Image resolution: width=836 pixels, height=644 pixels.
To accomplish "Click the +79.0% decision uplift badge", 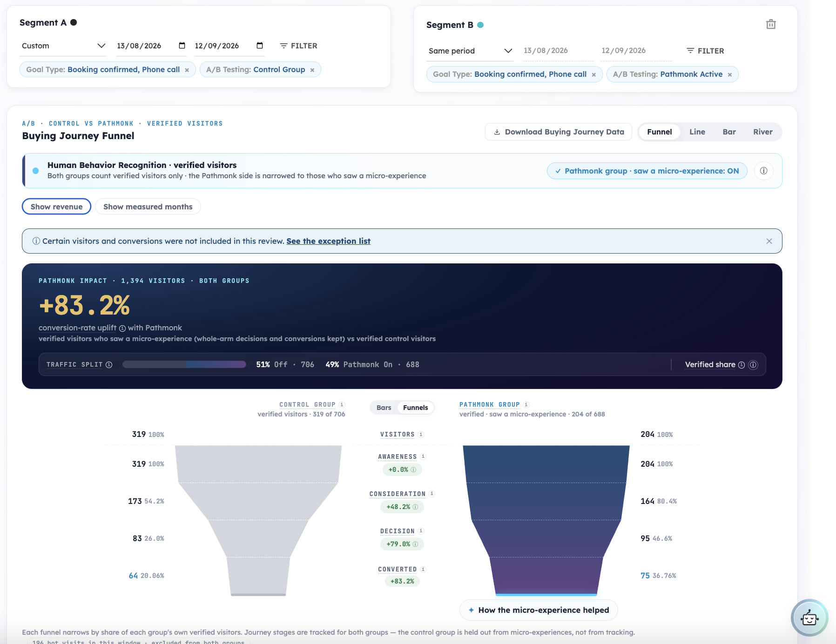I will click(402, 544).
